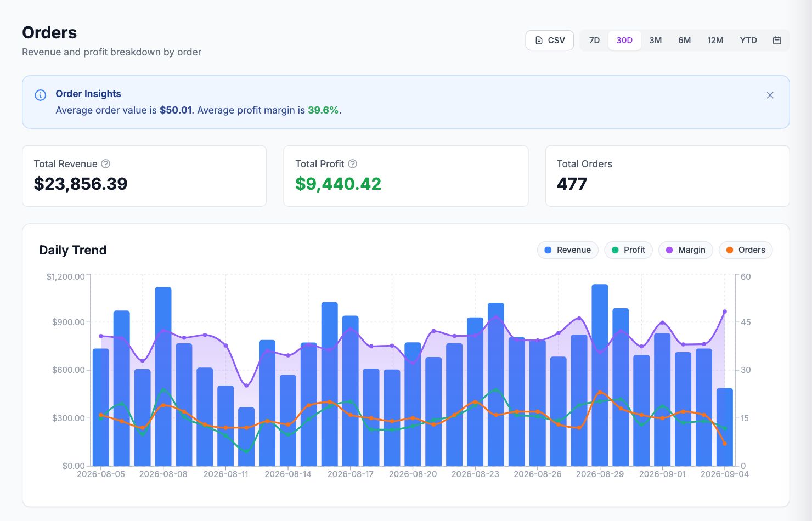Toggle the Orders series legend

click(746, 250)
